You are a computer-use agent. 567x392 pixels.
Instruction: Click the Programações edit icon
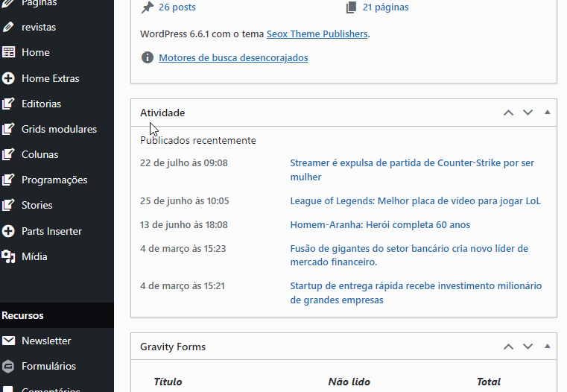pyautogui.click(x=8, y=180)
